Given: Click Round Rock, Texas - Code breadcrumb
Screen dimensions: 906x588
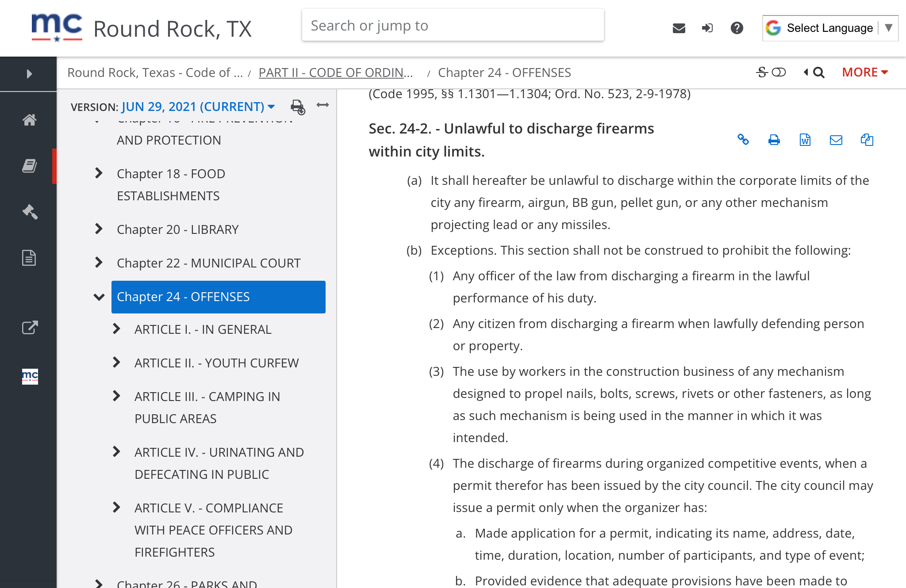Looking at the screenshot, I should tap(155, 73).
